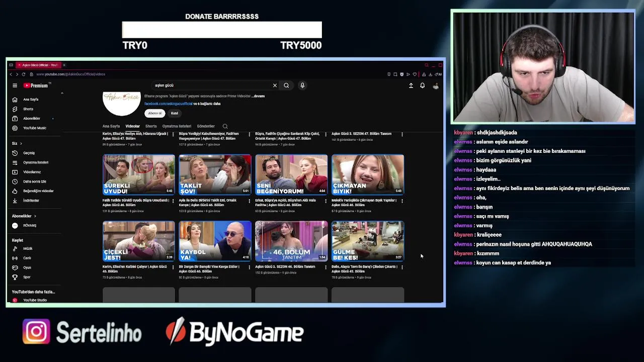This screenshot has height=362, width=644.
Task: Click the sidebar scroll-up chevron
Action: pyautogui.click(x=62, y=94)
